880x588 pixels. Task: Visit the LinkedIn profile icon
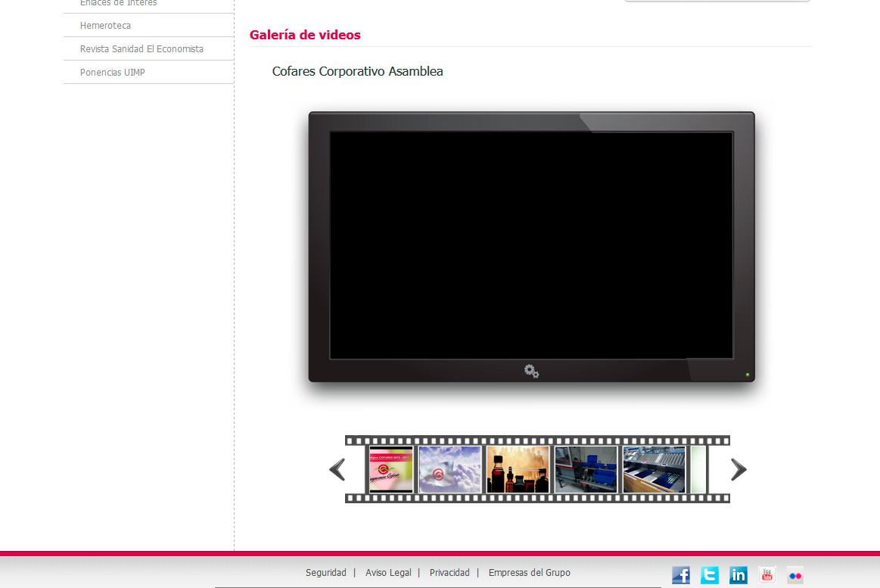pos(739,575)
